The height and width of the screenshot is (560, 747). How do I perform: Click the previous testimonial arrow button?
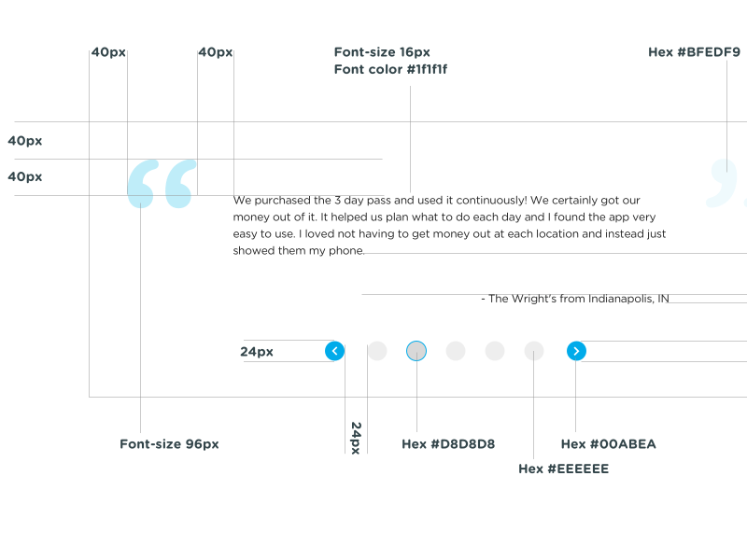tap(335, 351)
